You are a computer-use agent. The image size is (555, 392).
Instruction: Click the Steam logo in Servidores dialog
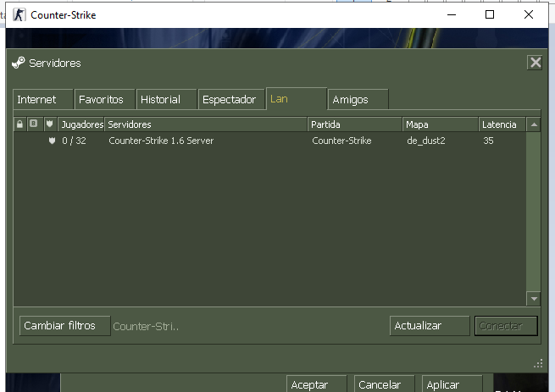(19, 63)
